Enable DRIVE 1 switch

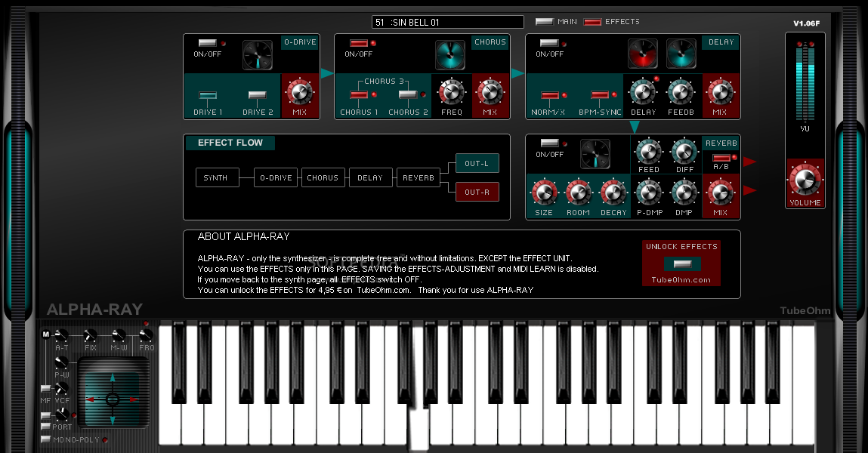click(x=208, y=95)
